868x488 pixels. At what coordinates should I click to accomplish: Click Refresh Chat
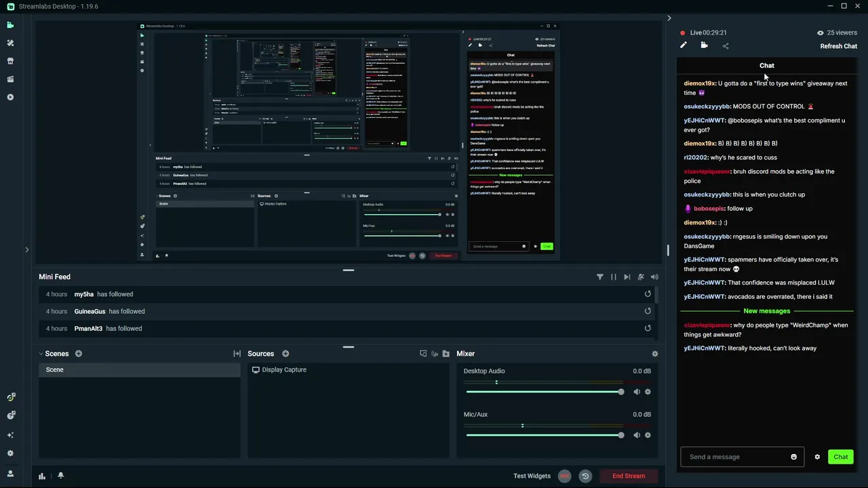click(839, 46)
